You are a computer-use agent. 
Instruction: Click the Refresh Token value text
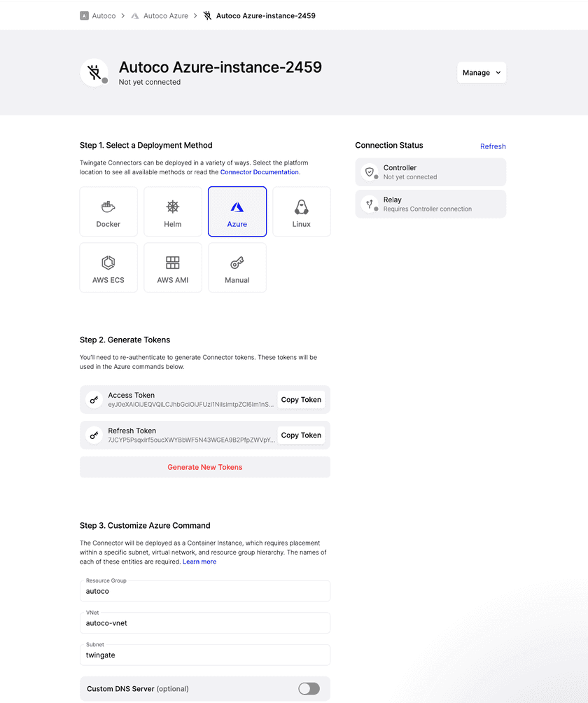tap(191, 440)
